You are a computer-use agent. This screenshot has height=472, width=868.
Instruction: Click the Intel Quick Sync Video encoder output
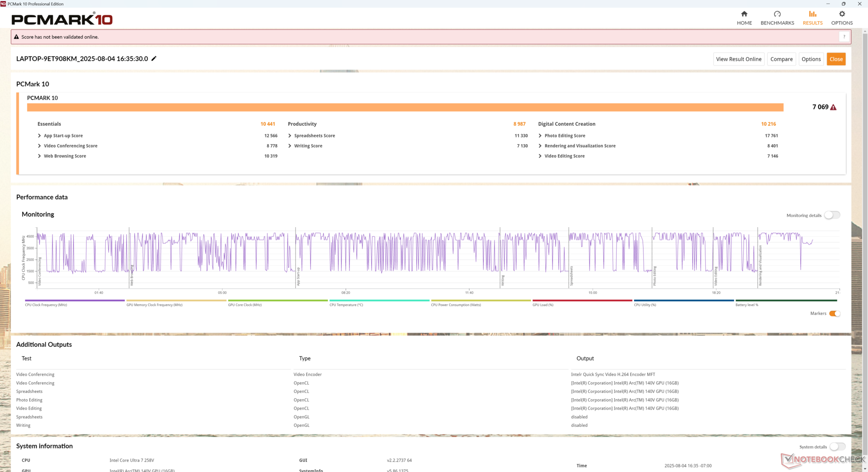(x=613, y=374)
